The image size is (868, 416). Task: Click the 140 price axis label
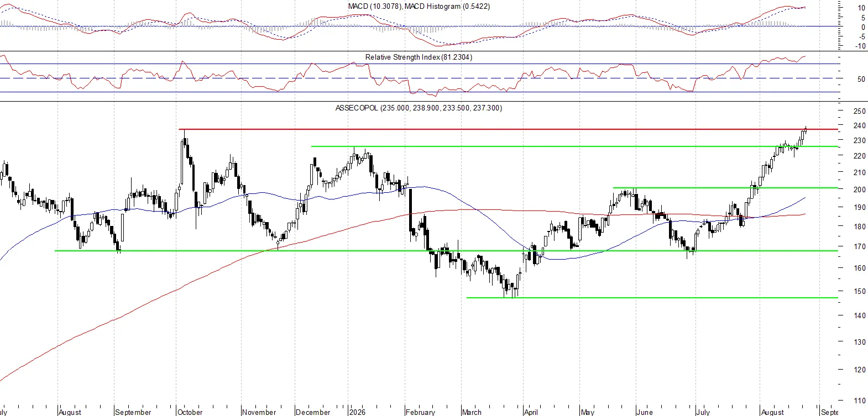coord(860,316)
